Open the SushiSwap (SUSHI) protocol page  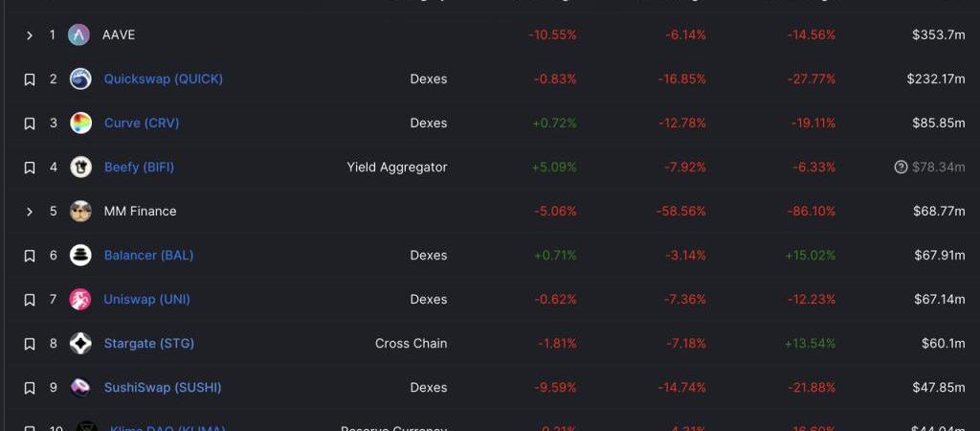pyautogui.click(x=162, y=388)
